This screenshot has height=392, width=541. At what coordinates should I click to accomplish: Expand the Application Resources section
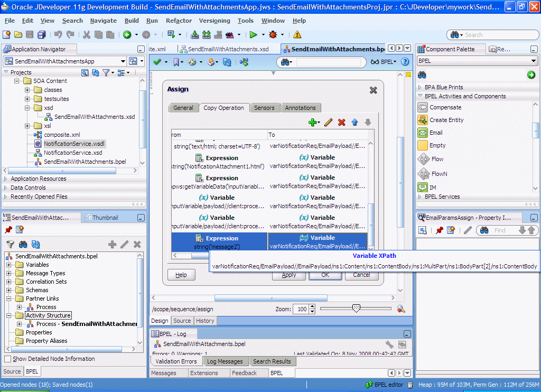pos(5,179)
